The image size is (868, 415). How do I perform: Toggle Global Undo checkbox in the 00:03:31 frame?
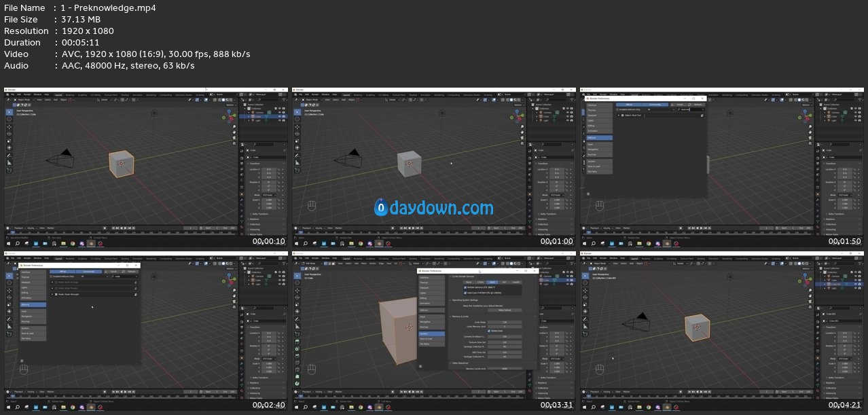[489, 331]
